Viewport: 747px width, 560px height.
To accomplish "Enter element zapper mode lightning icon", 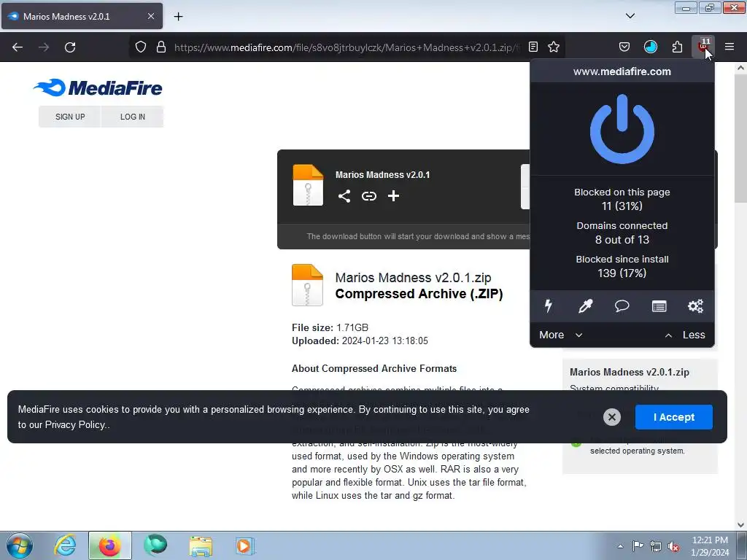I will pyautogui.click(x=549, y=306).
